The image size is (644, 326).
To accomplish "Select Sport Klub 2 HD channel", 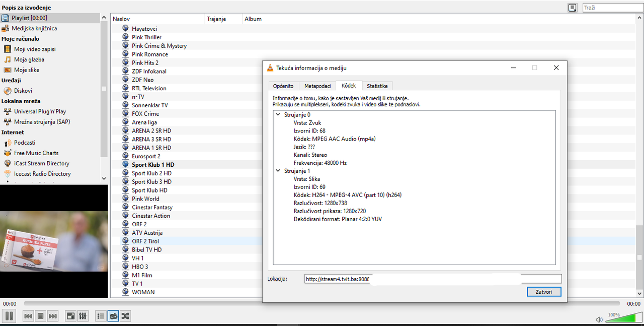I will tap(151, 173).
